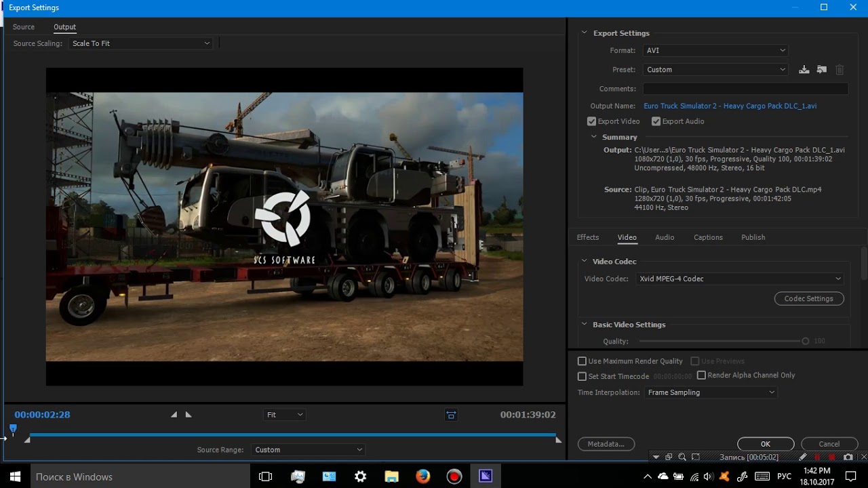Open the Format dropdown showing AVI
Screen dimensions: 868x488
[x=715, y=50]
